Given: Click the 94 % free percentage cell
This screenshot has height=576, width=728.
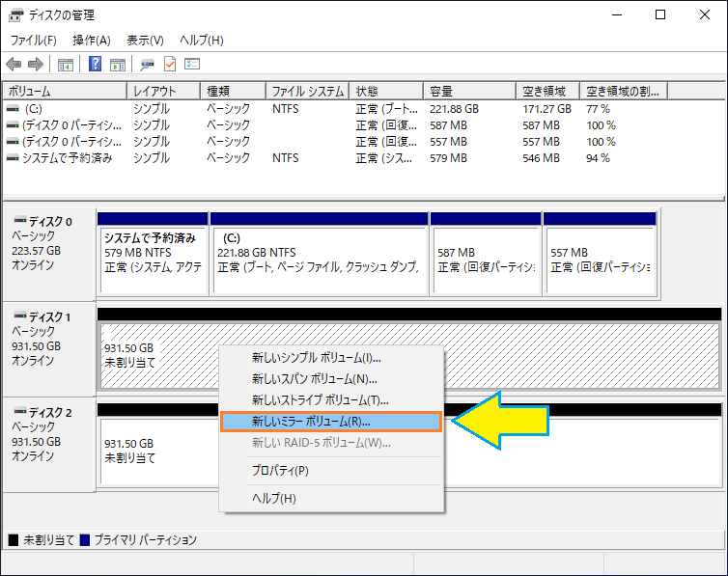Looking at the screenshot, I should pyautogui.click(x=598, y=158).
